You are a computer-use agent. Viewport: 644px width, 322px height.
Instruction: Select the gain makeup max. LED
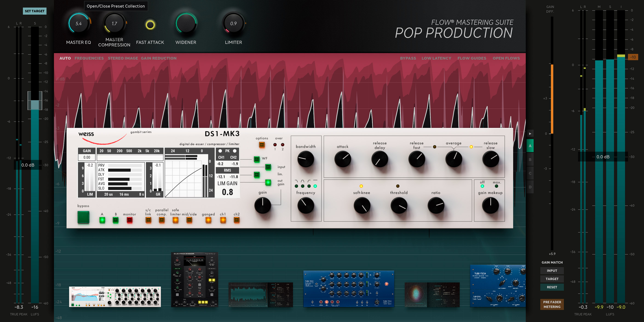click(497, 186)
